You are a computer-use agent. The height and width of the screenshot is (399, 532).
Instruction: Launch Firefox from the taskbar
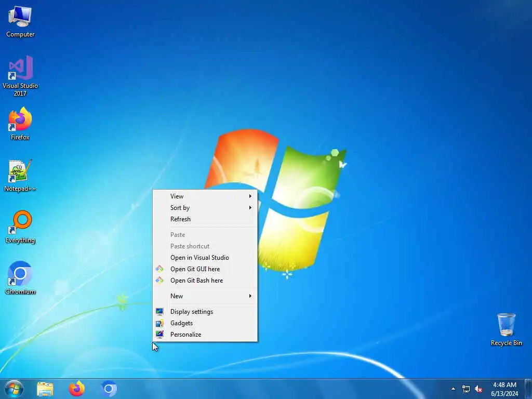point(77,389)
